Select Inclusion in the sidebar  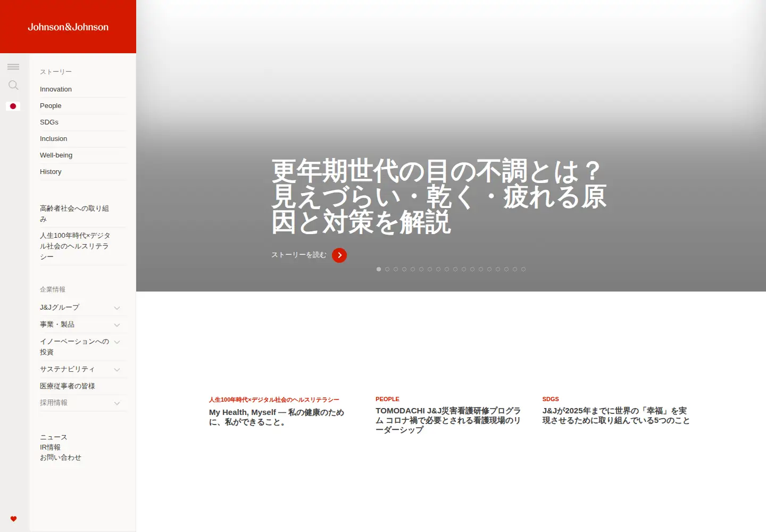click(x=53, y=139)
